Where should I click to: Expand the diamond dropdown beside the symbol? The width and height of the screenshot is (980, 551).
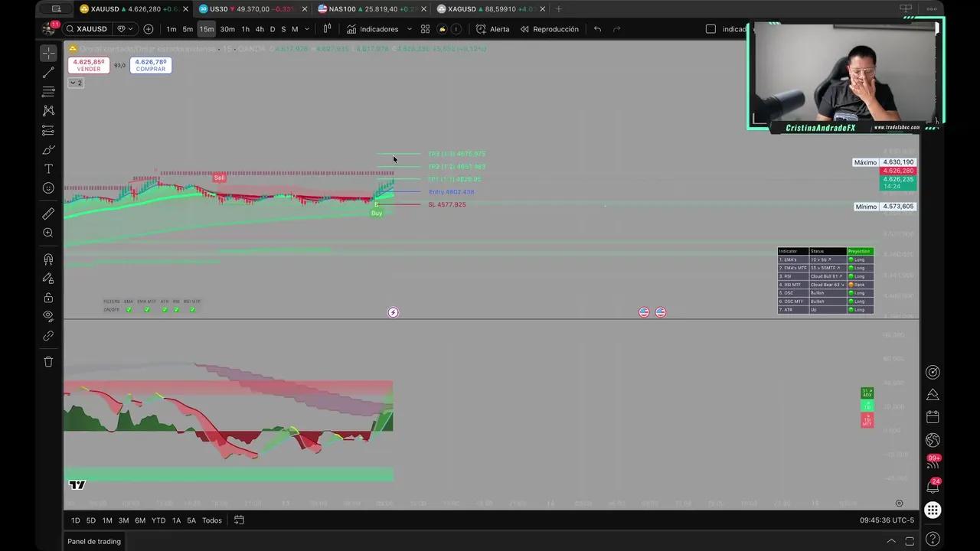click(124, 29)
